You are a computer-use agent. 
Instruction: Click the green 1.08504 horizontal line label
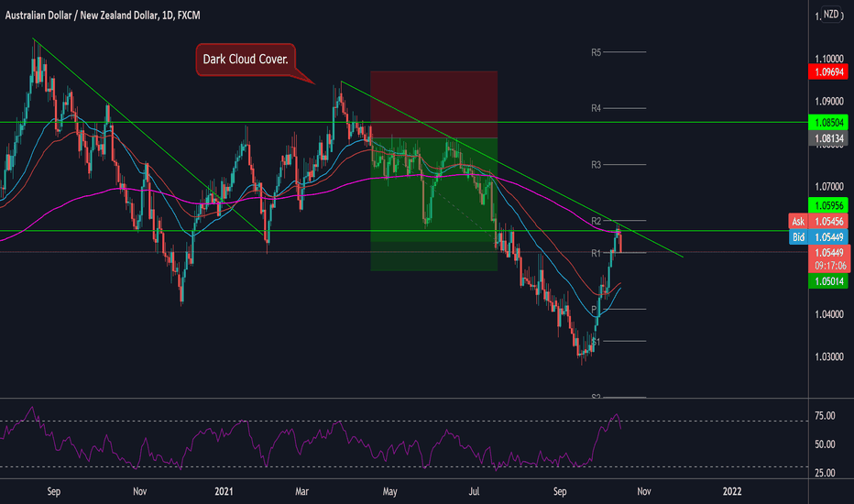tap(828, 123)
